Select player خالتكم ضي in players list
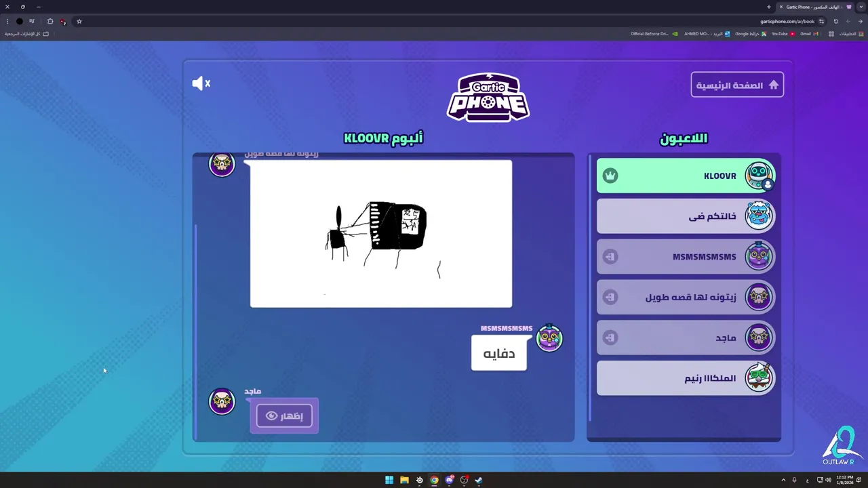The width and height of the screenshot is (868, 488). coord(686,216)
